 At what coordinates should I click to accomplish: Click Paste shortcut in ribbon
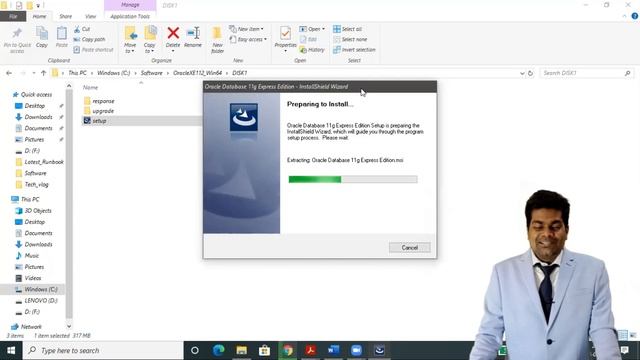(x=93, y=49)
